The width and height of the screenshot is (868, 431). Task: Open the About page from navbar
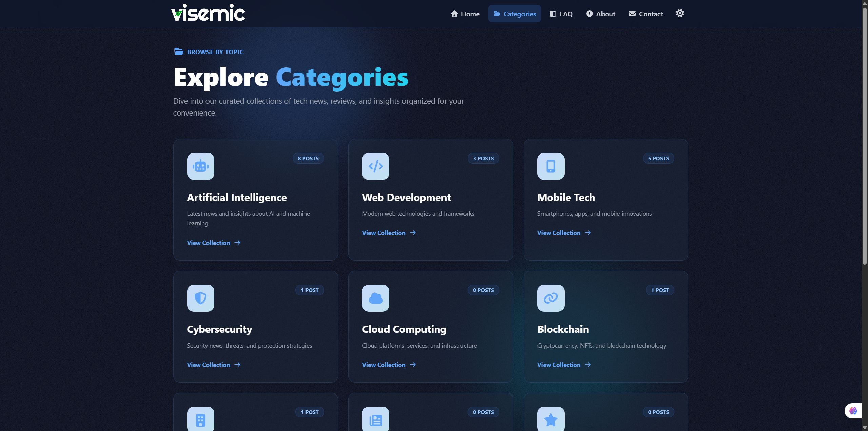point(600,14)
